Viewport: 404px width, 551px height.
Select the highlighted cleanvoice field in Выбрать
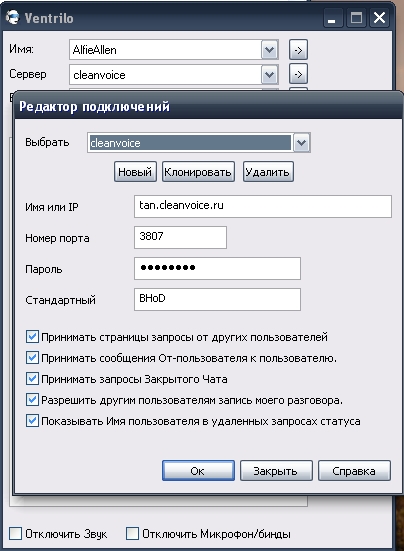(x=190, y=143)
